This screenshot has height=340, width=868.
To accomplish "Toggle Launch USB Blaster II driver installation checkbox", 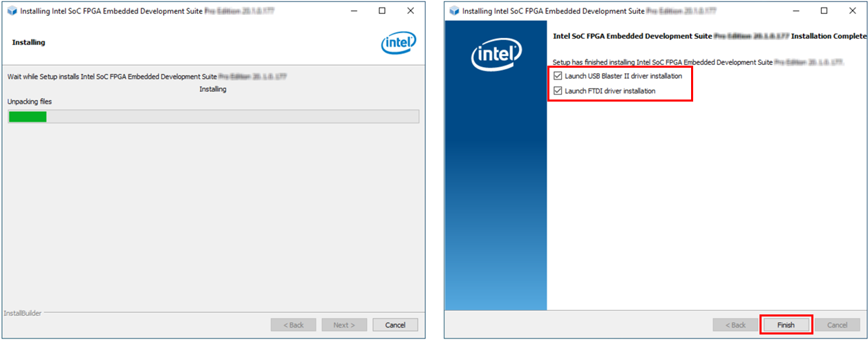I will click(x=558, y=76).
